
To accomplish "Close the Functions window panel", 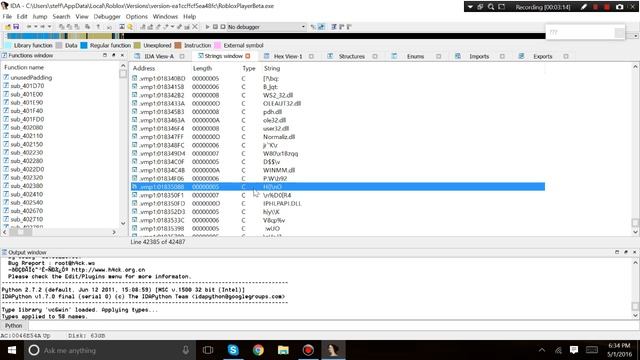I will pos(122,55).
